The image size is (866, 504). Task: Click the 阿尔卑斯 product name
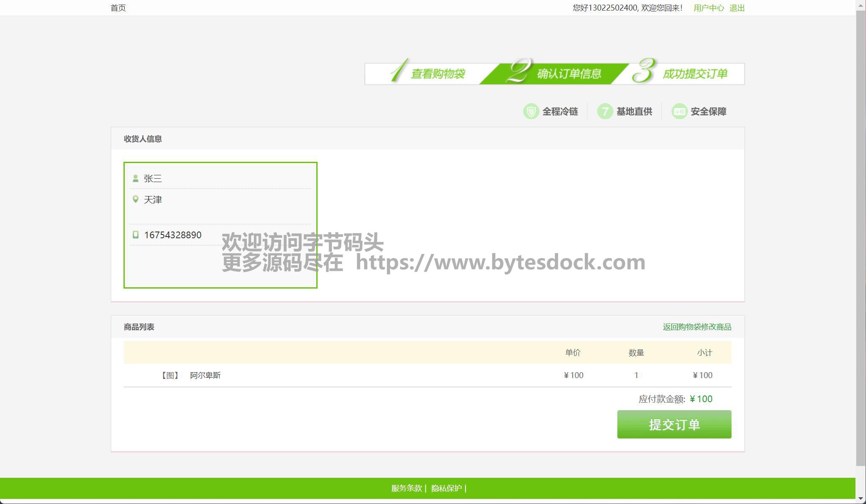click(205, 375)
